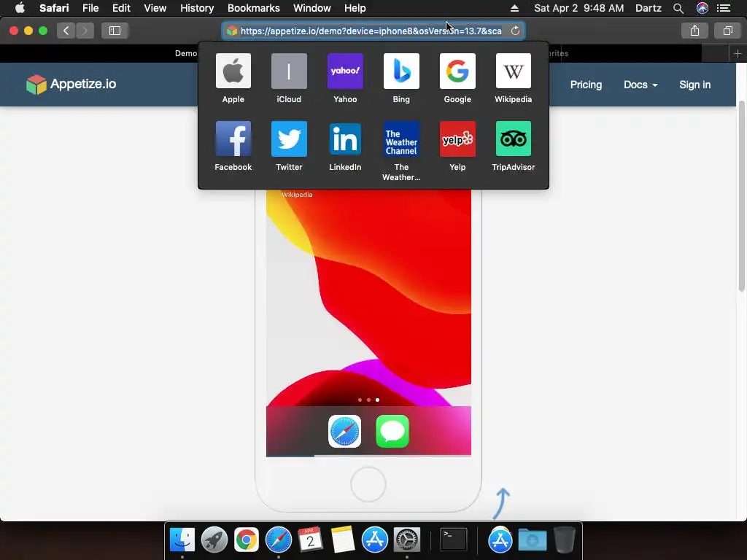Screen dimensions: 747x560
Task: Open the File menu
Action: pyautogui.click(x=90, y=8)
